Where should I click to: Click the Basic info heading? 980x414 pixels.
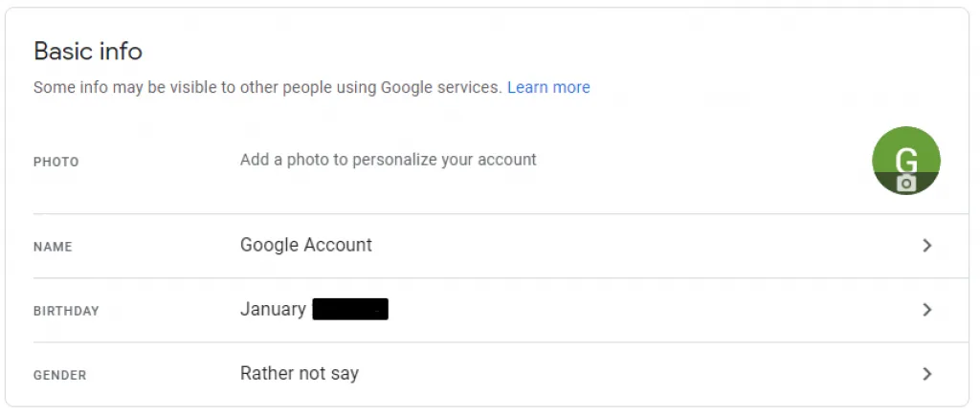[88, 52]
